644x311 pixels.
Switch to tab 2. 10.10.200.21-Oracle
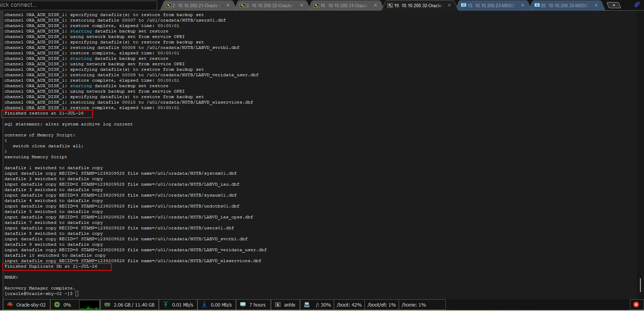point(197,5)
